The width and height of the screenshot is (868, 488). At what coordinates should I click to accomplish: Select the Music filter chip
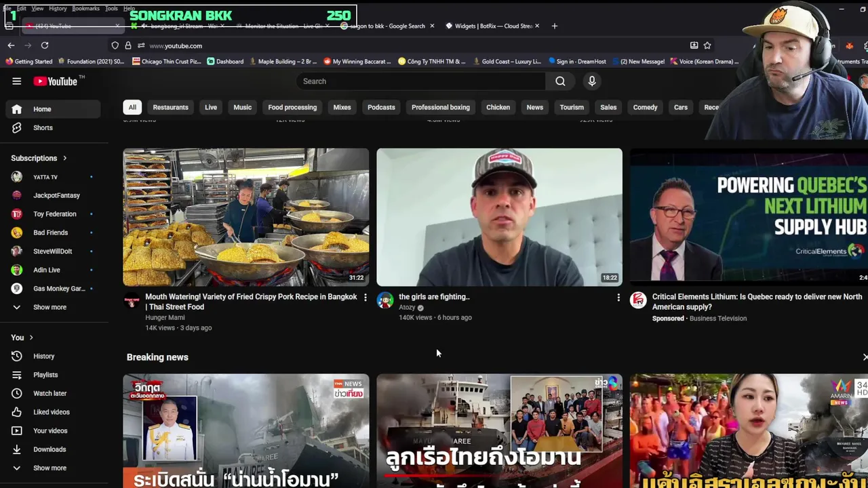[x=242, y=107]
